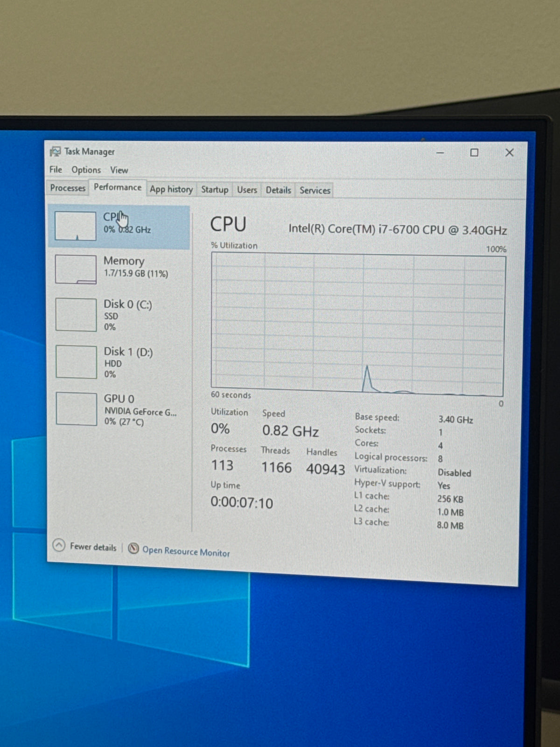The image size is (560, 747).
Task: Switch to the App history tab
Action: (x=171, y=189)
